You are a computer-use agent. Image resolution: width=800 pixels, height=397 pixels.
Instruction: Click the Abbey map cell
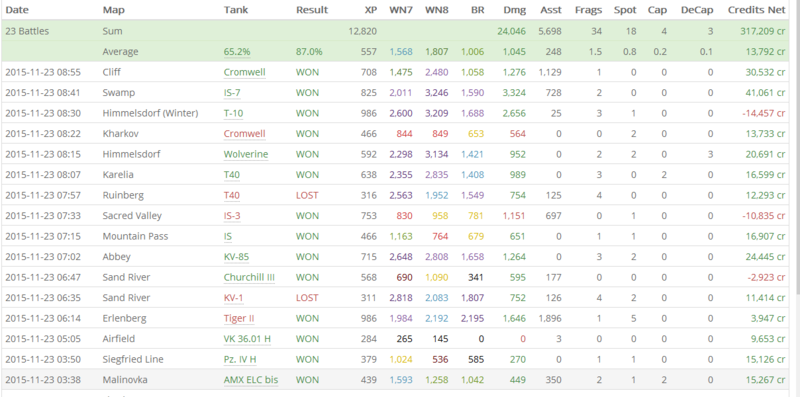click(116, 257)
